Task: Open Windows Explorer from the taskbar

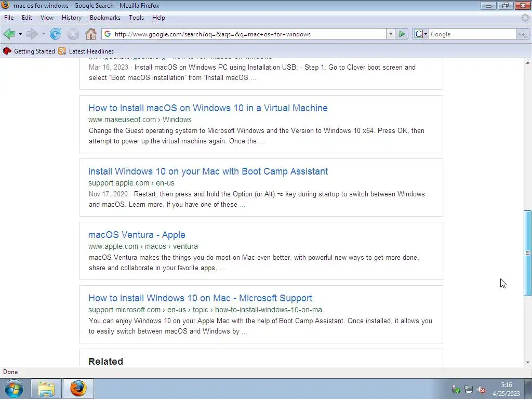Action: tap(46, 389)
